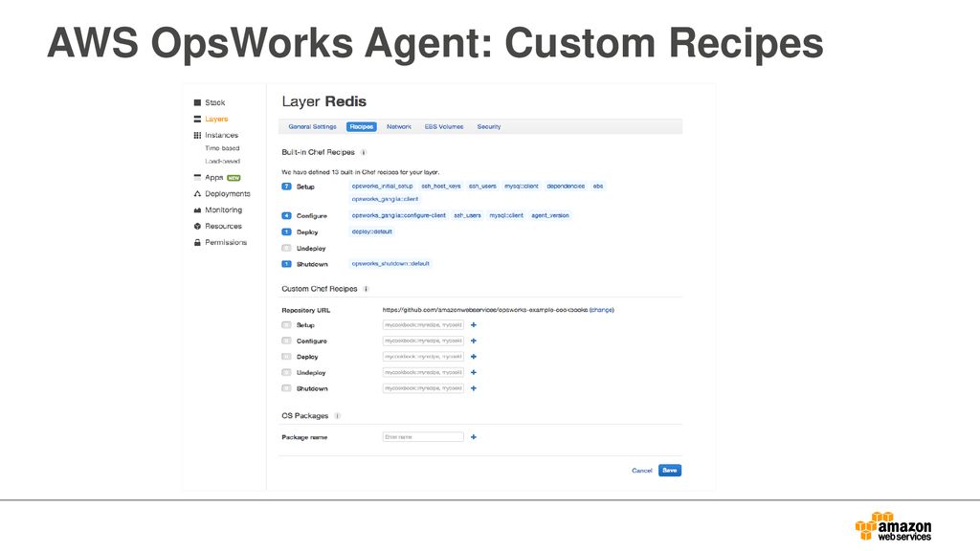Open Resources in the sidebar
Image resolution: width=980 pixels, height=551 pixels.
(223, 226)
